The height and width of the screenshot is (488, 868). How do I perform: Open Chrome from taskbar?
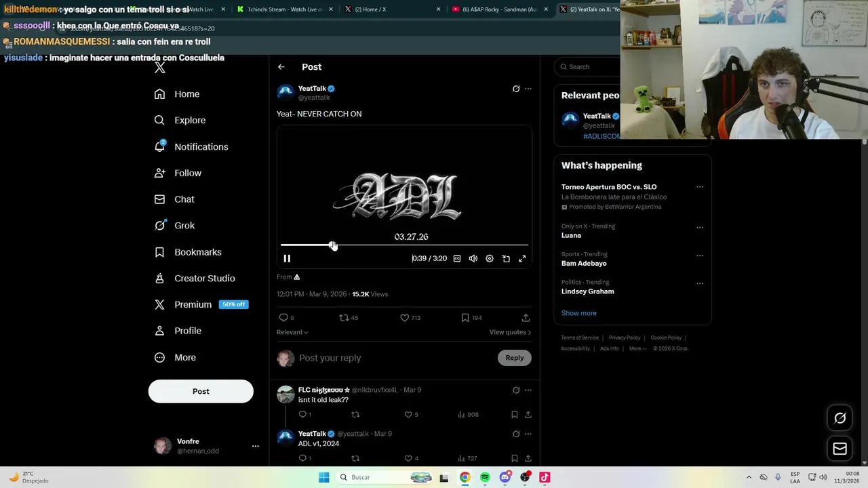465,477
